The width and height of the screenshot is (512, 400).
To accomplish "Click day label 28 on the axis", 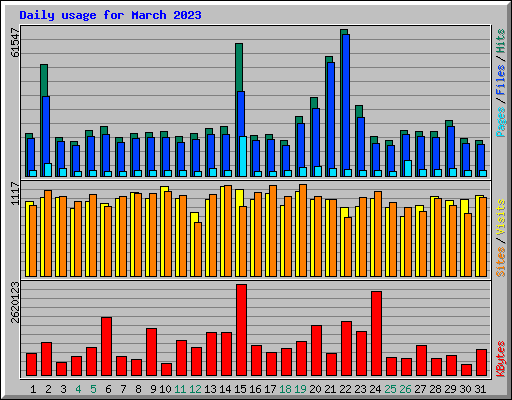I will [435, 389].
